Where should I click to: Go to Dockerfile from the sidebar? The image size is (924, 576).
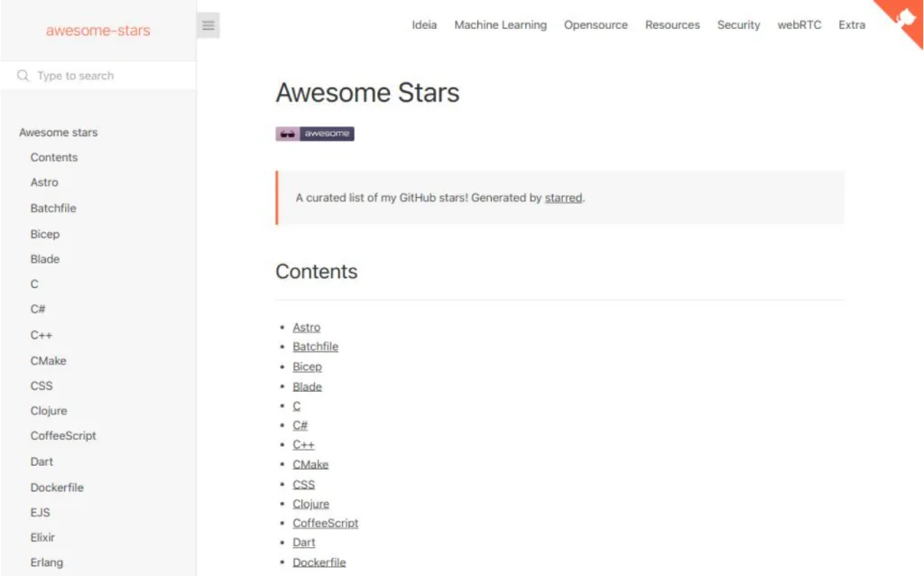pyautogui.click(x=57, y=487)
